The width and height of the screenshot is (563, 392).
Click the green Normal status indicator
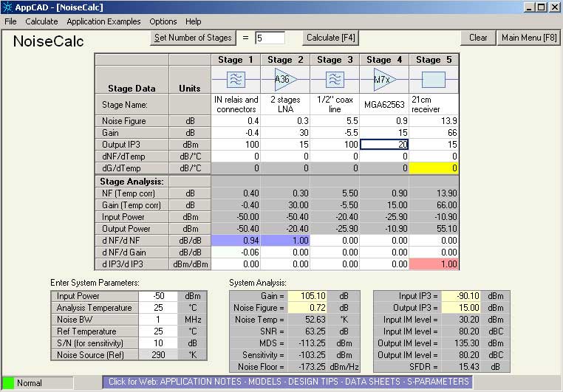tap(8, 383)
